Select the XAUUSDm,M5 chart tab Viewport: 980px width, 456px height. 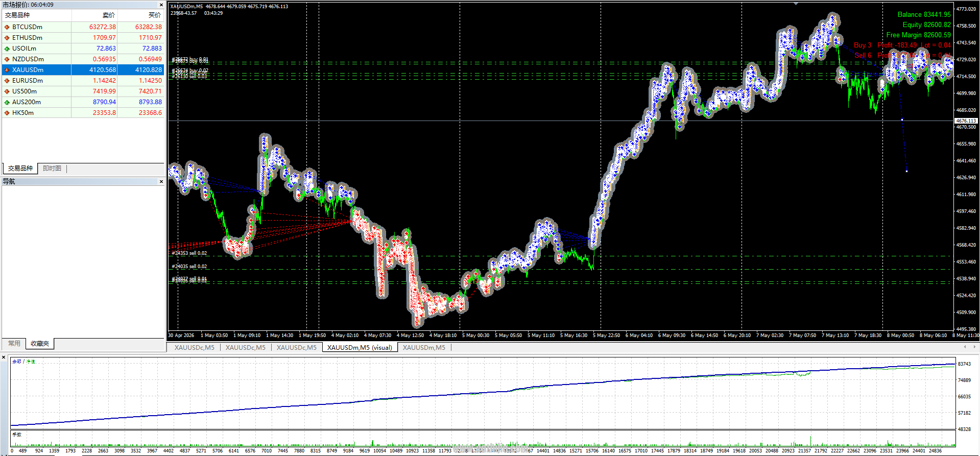click(424, 348)
